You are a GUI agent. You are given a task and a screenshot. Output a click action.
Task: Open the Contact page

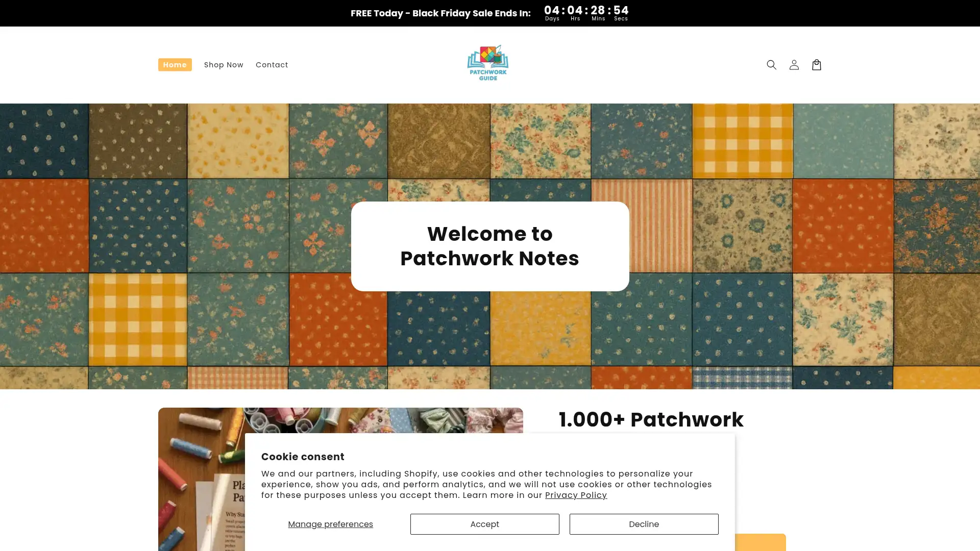272,65
